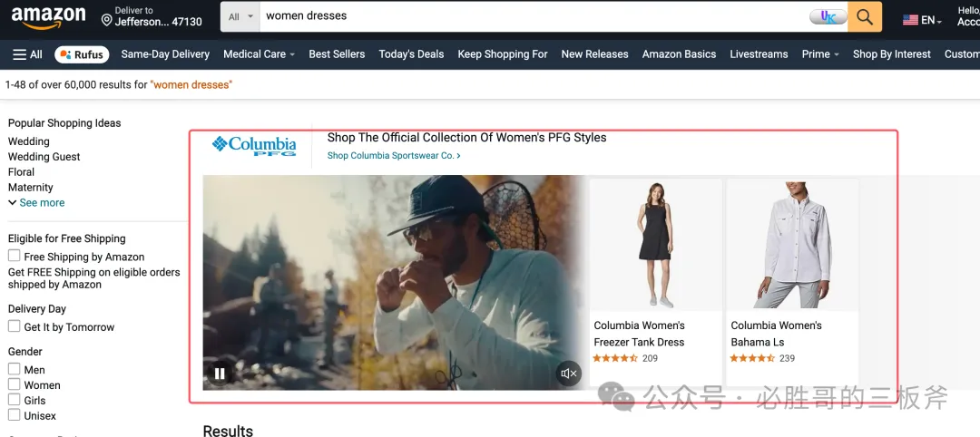Screen dimensions: 980x437
Task: Select the Maternity shopping idea
Action: coord(31,188)
